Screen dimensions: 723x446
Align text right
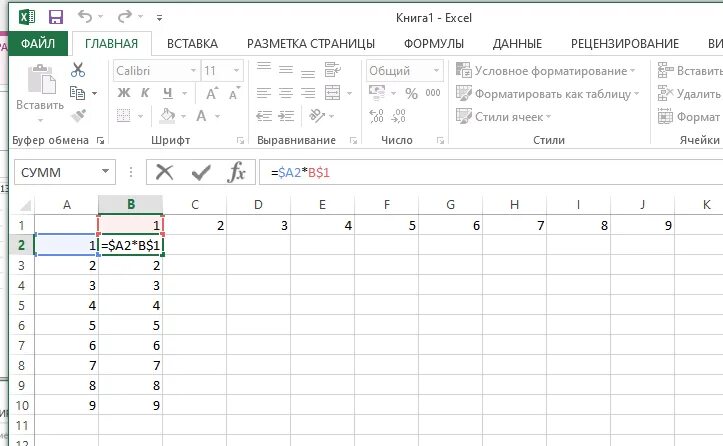click(308, 93)
